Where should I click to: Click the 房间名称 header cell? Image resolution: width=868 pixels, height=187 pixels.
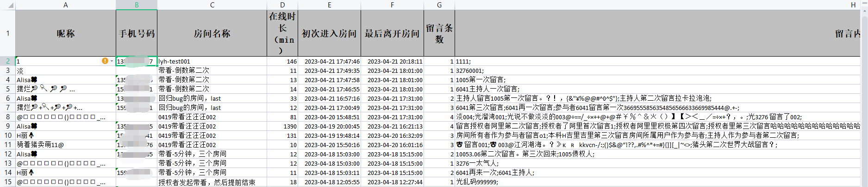(212, 33)
